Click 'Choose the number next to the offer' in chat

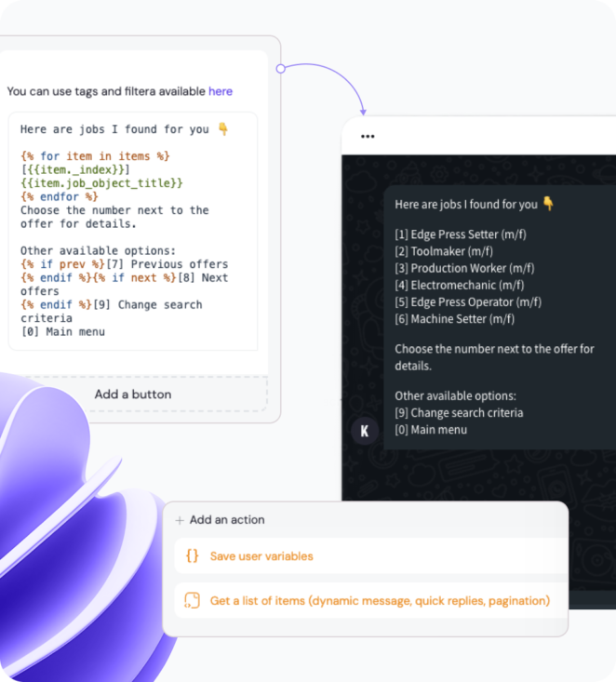(487, 349)
